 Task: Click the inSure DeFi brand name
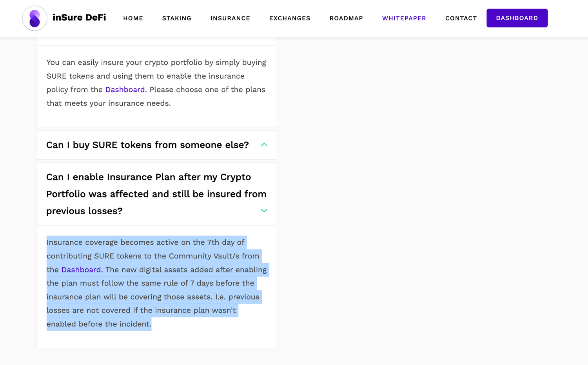[79, 18]
